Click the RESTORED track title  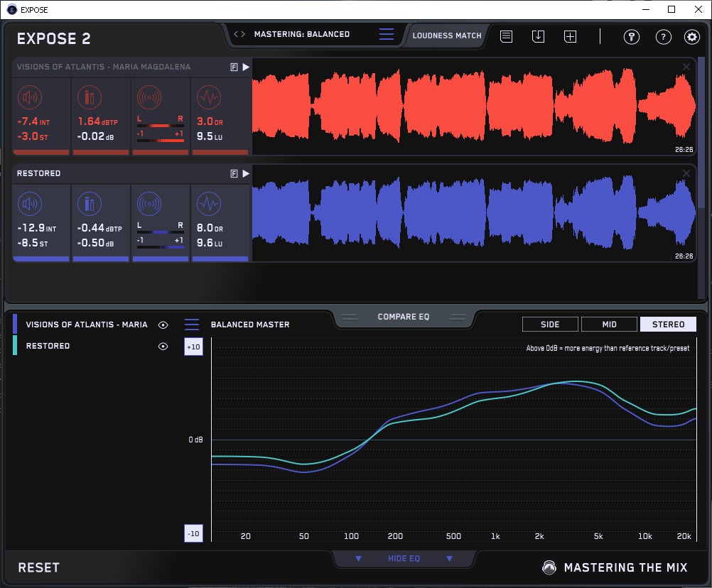(38, 173)
